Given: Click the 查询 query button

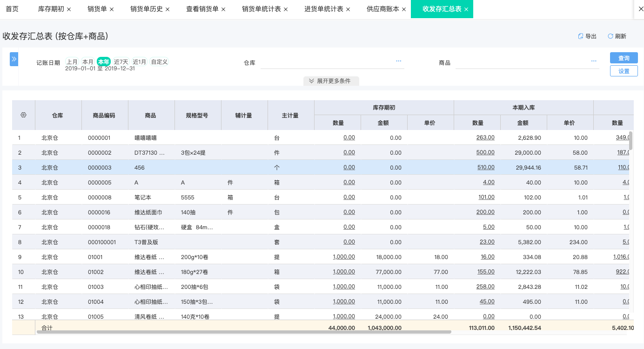Looking at the screenshot, I should (624, 58).
